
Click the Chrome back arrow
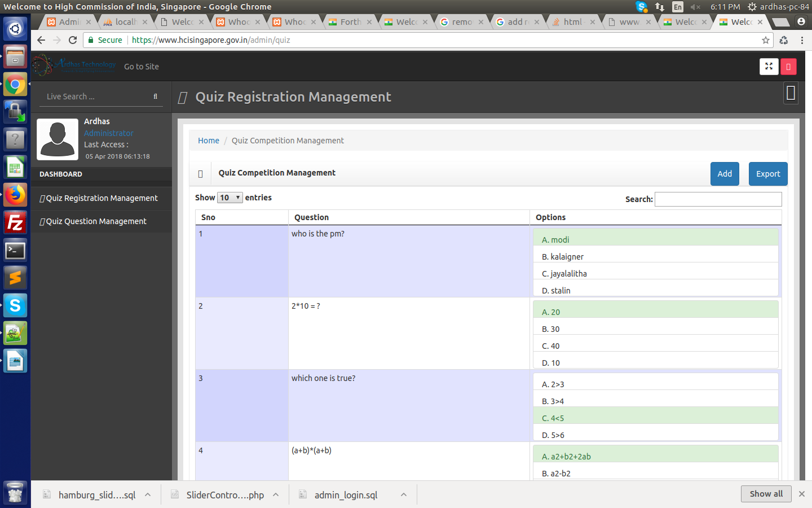click(41, 40)
